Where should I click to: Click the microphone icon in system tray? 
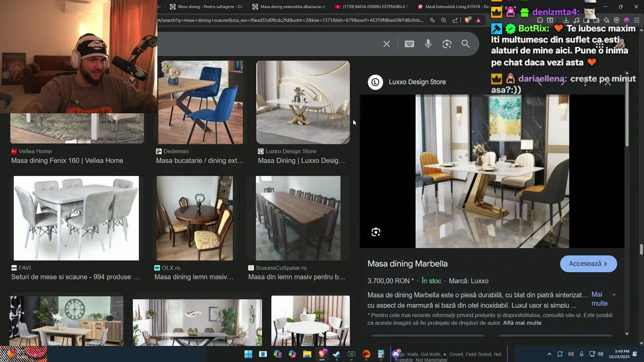[582, 354]
